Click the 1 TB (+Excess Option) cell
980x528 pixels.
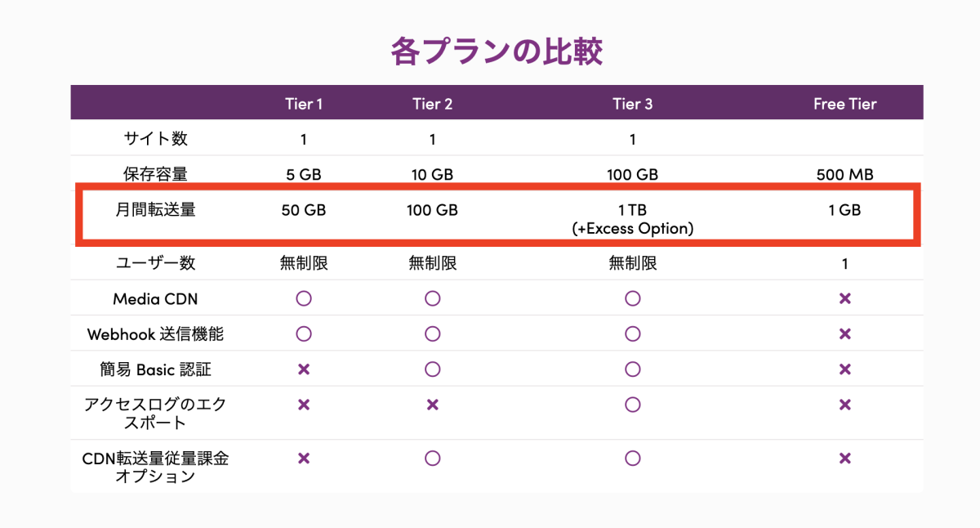pos(632,219)
